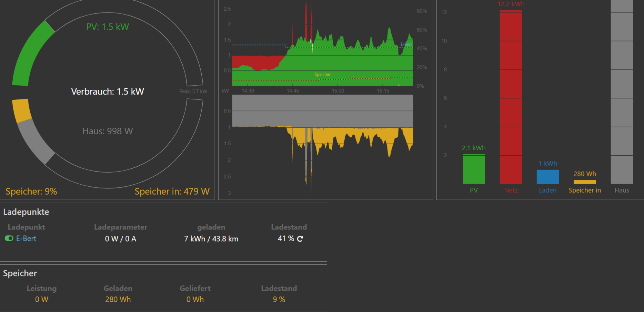Click the refresh icon beside 41 %
644x312 pixels.
[x=300, y=239]
